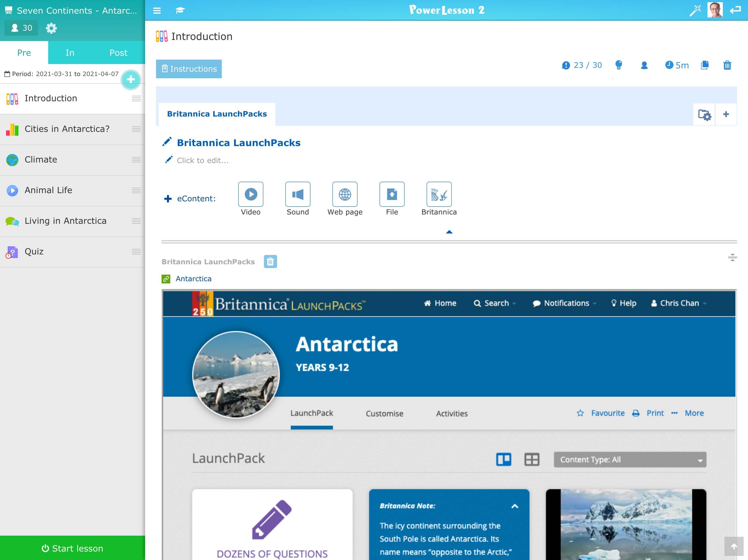Open the Chris Chan user dropdown
The image size is (748, 560).
click(679, 303)
